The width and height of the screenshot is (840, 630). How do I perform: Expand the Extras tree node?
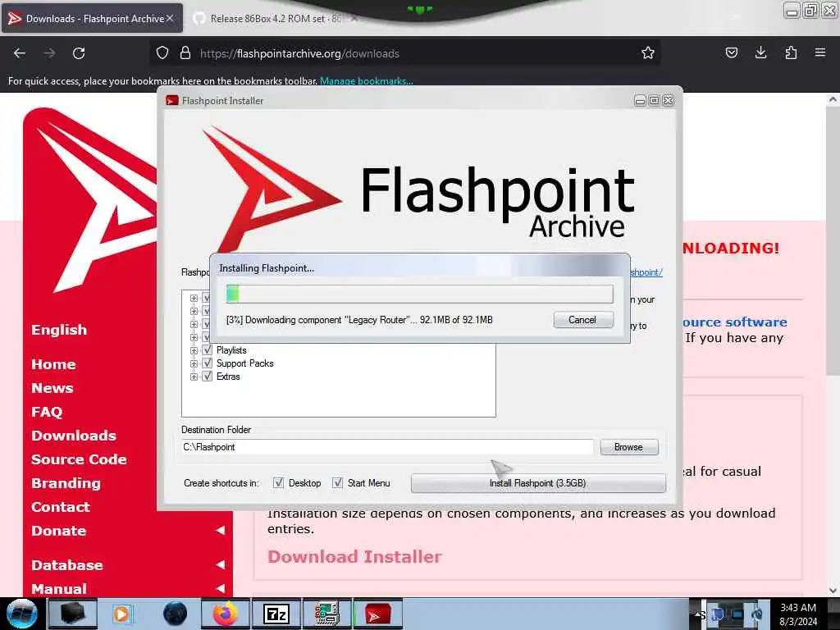pos(194,377)
